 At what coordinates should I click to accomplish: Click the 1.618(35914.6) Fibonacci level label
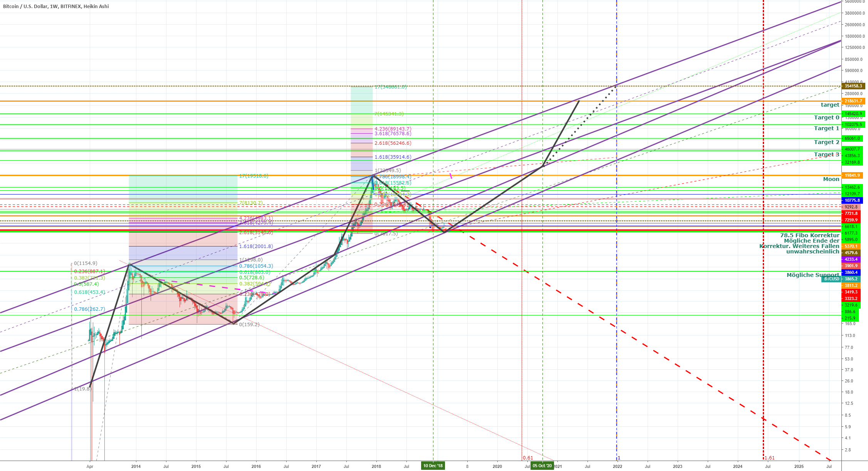(393, 157)
